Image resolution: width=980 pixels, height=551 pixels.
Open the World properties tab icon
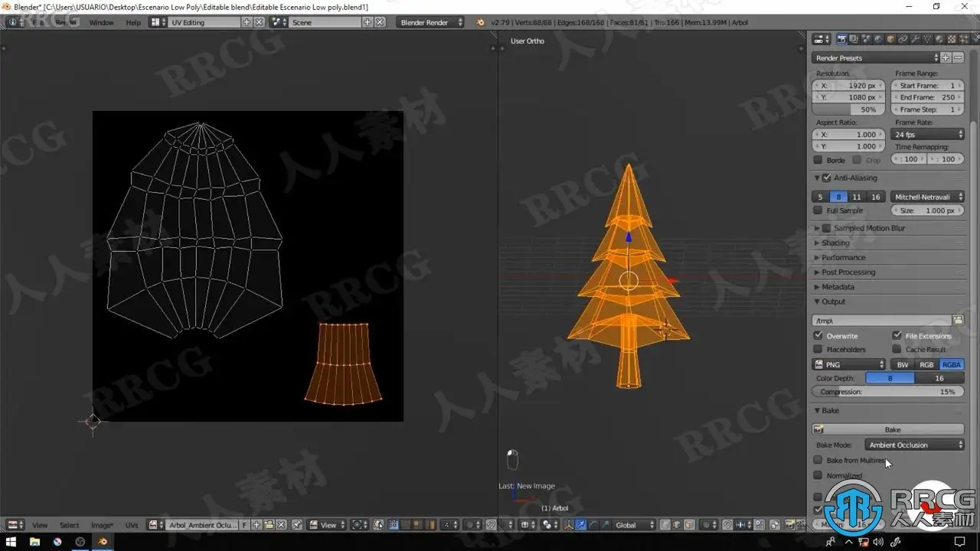[878, 39]
